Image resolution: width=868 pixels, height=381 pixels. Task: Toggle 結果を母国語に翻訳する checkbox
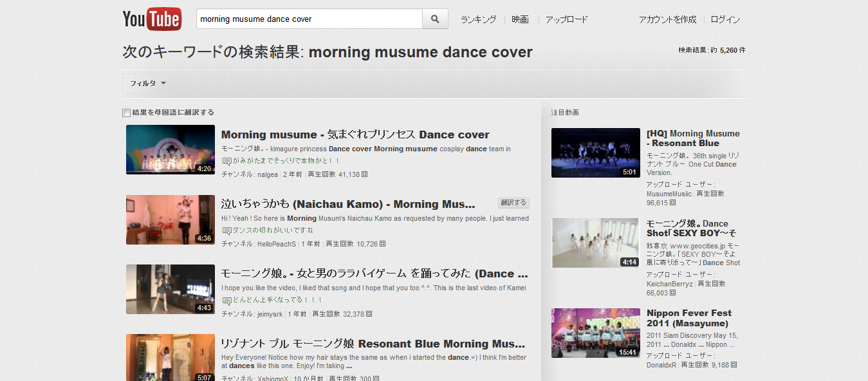[126, 113]
